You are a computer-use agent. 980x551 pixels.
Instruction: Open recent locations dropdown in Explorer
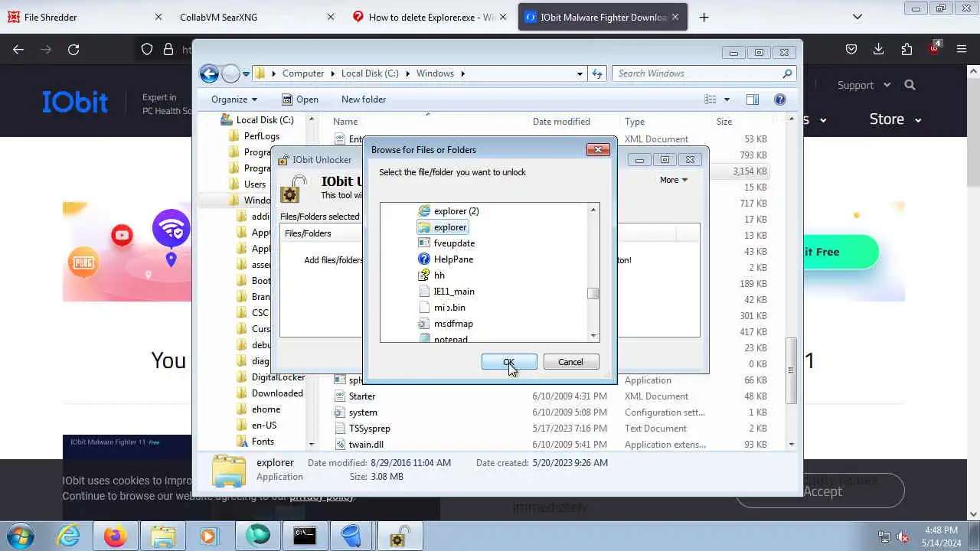[x=246, y=73]
